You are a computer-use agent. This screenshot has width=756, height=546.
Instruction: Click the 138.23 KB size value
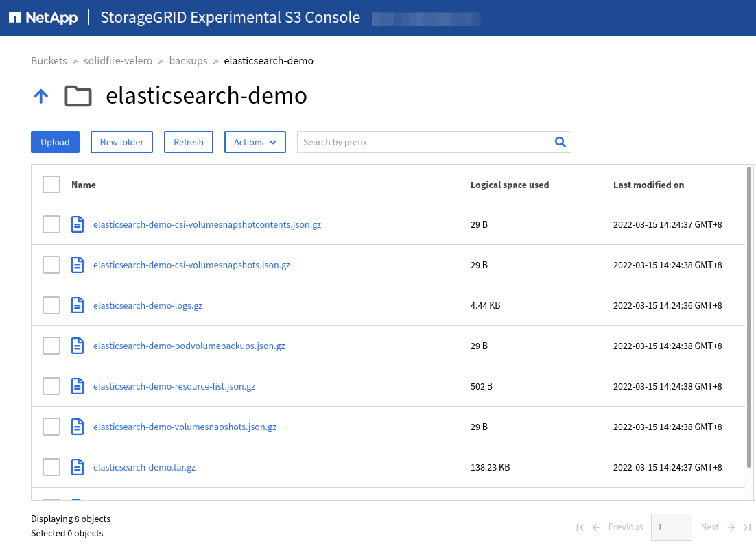point(490,467)
